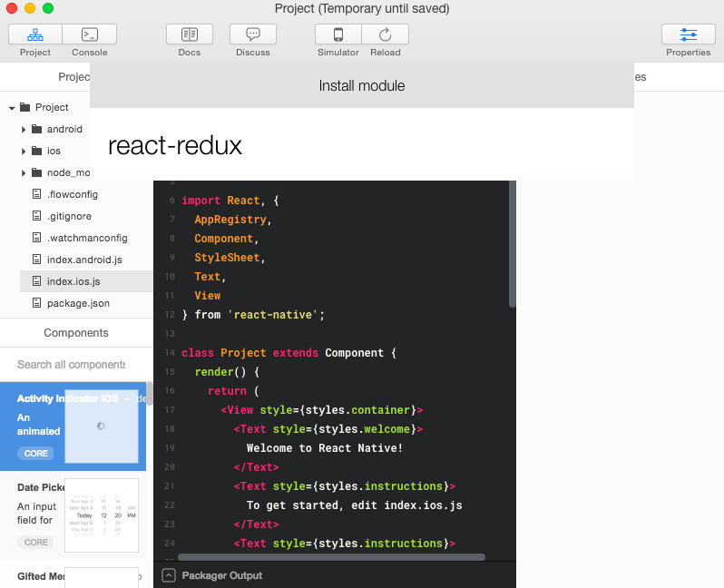Screen dimensions: 724x588
Task: Select the index.ios.js file
Action: (x=86, y=281)
